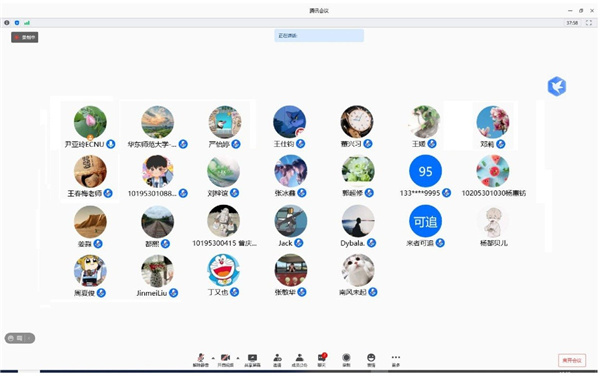600x377 pixels.
Task: Expand the video options arrow beside camera
Action: [238, 358]
